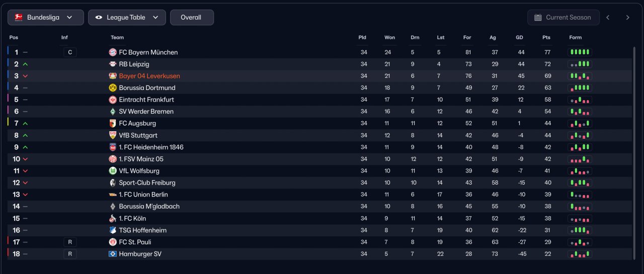Click the calendar icon beside Current Season
Viewport: 644px width, 274px height.
[537, 18]
